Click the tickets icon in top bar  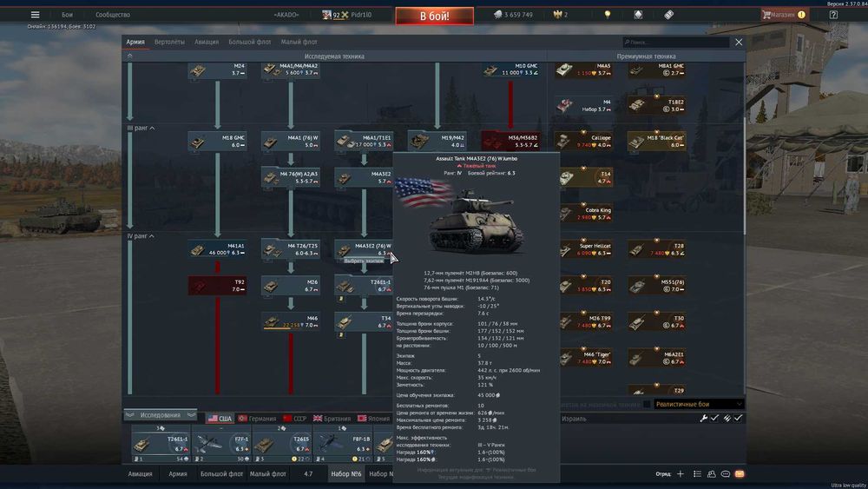[x=668, y=15]
